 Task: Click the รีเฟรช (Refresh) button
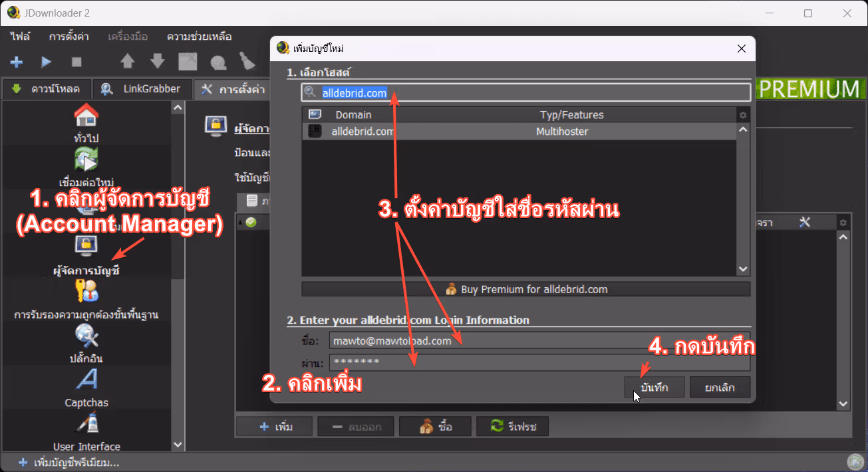512,426
